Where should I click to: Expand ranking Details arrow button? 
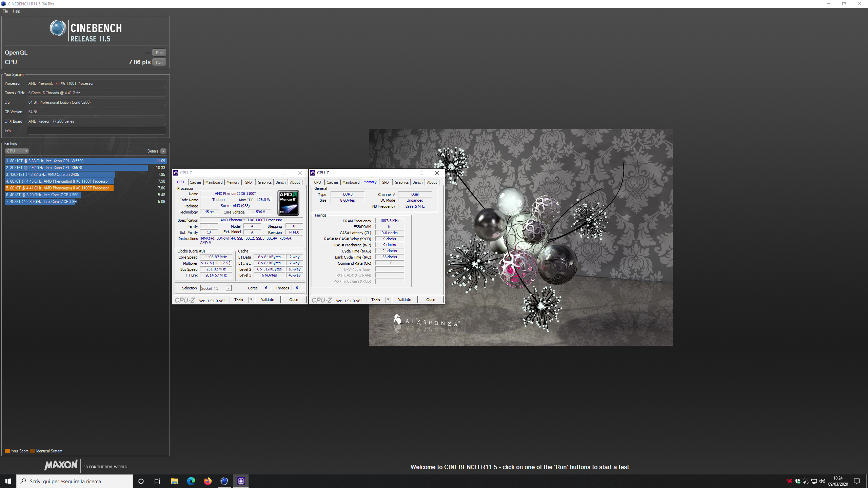(x=163, y=151)
